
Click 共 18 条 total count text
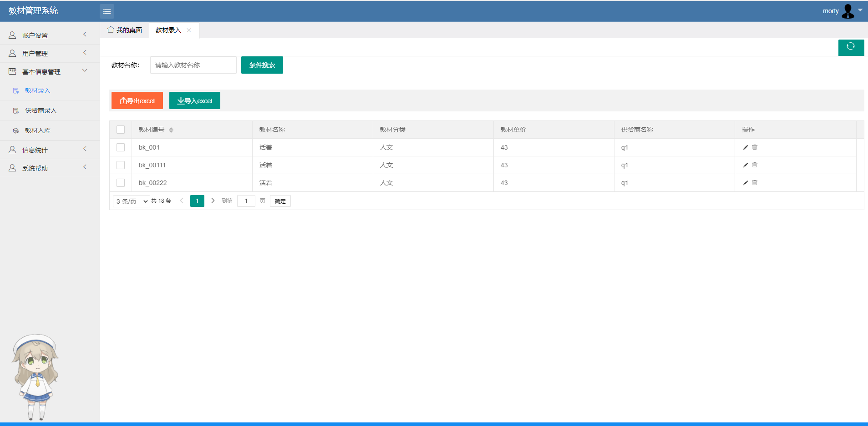coord(161,201)
